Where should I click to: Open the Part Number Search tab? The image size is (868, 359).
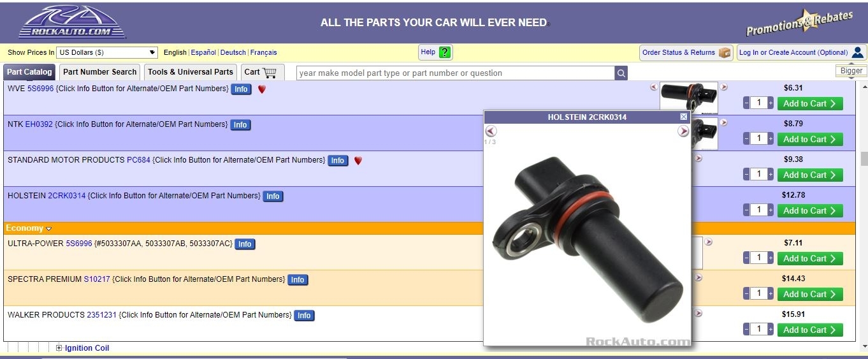click(x=100, y=72)
